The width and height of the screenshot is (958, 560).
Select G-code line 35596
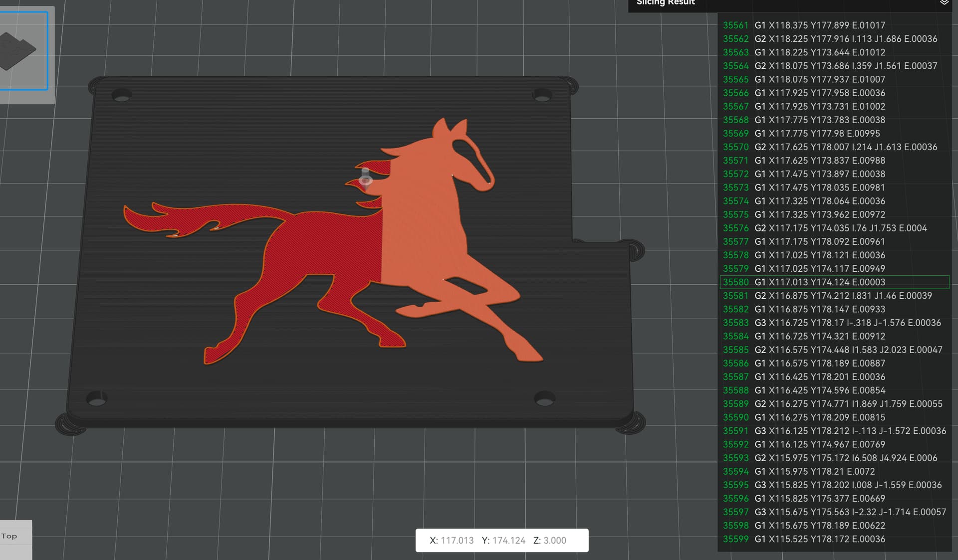834,498
